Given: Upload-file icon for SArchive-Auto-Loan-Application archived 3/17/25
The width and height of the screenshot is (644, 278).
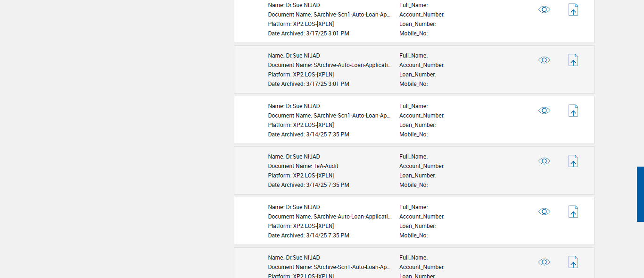Looking at the screenshot, I should (573, 60).
